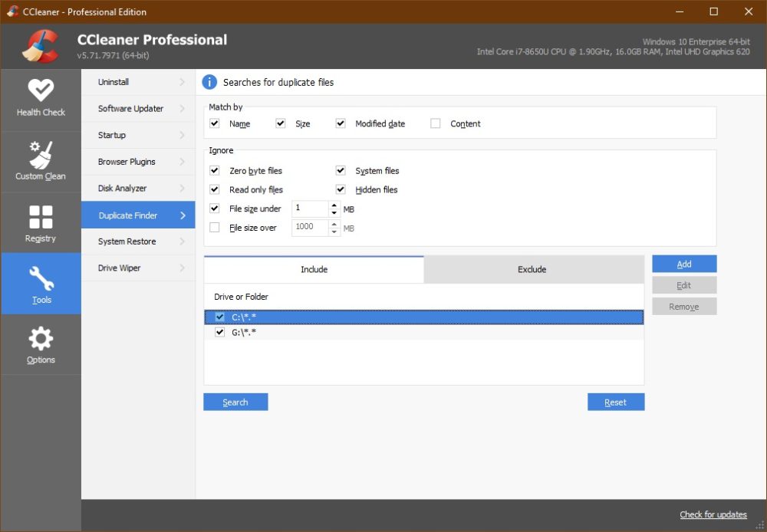The image size is (767, 532).
Task: Start the duplicate Search
Action: coord(235,402)
